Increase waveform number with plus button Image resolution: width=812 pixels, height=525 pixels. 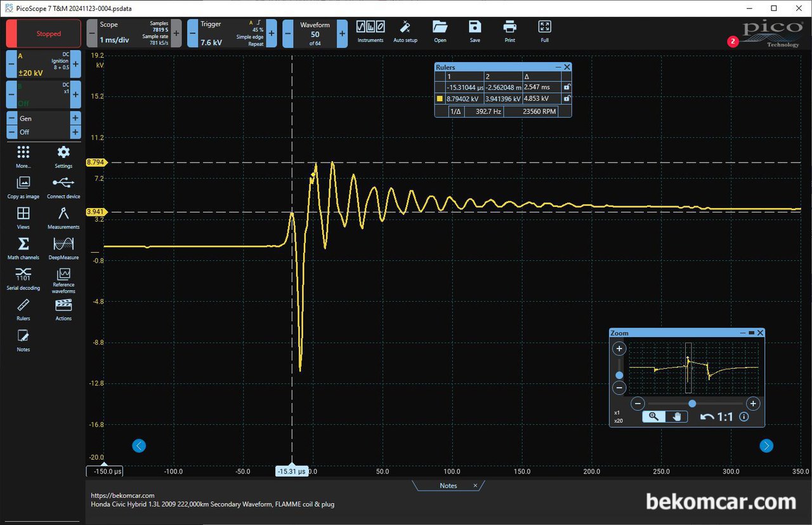(342, 34)
